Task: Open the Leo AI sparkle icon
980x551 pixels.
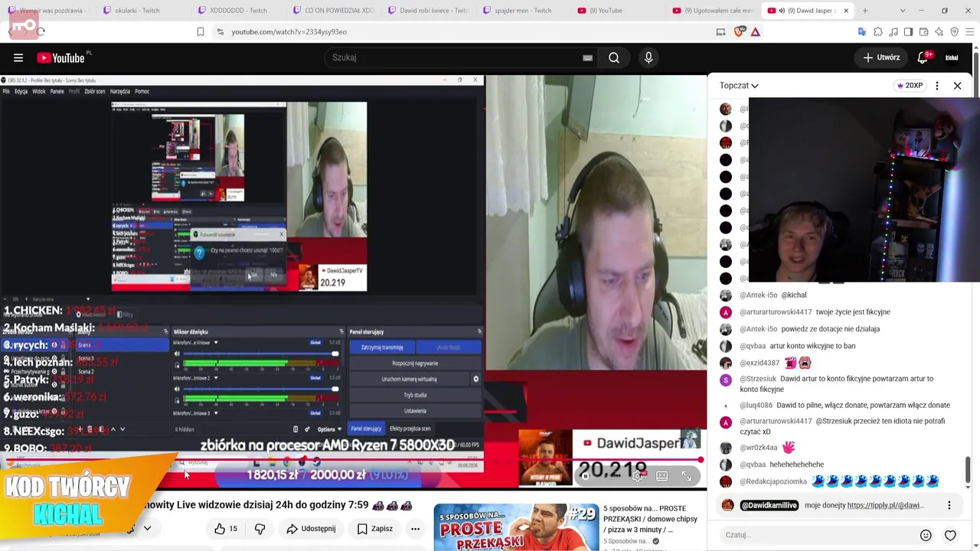Action: point(939,32)
